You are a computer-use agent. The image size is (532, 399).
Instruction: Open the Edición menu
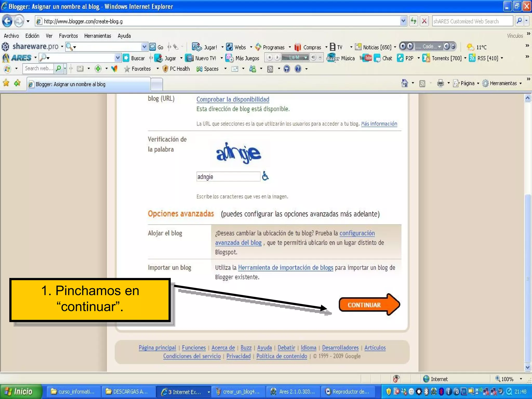32,36
